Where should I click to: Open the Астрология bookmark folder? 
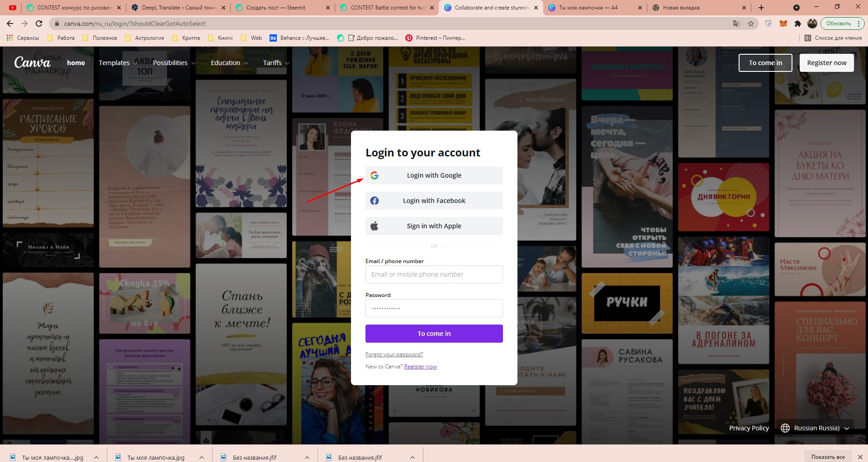pyautogui.click(x=144, y=38)
